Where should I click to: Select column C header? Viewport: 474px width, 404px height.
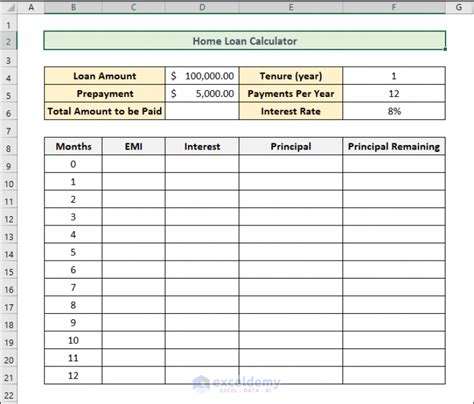click(x=133, y=7)
